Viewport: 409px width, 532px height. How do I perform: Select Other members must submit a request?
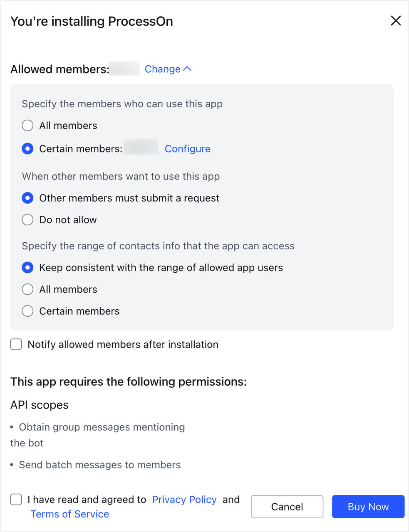(x=27, y=198)
